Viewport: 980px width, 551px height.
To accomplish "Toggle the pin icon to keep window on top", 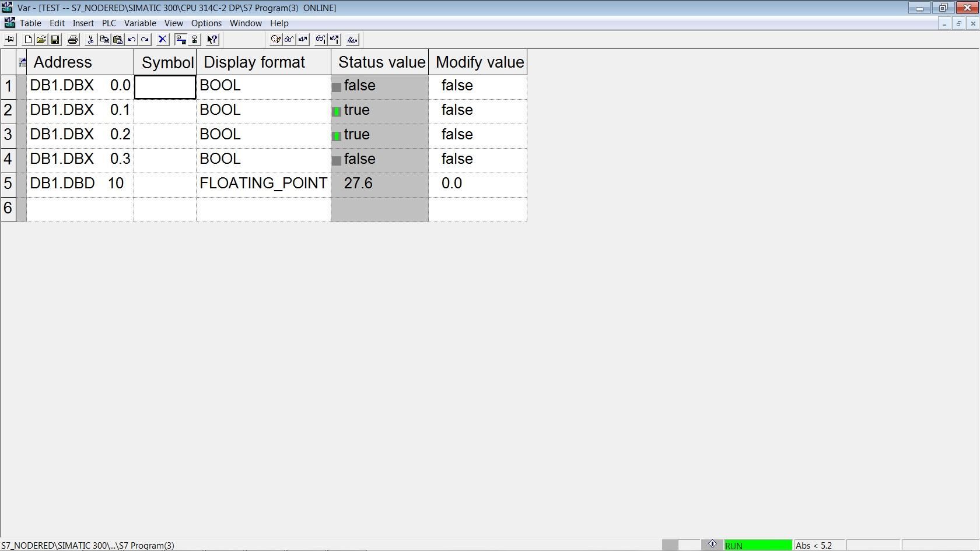I will (9, 39).
